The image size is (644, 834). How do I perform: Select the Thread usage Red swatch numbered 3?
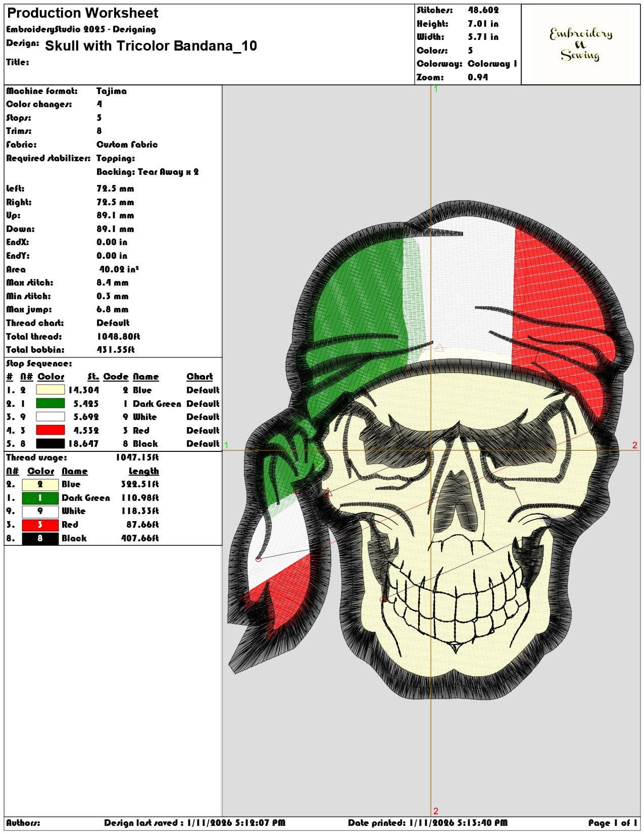pos(40,525)
